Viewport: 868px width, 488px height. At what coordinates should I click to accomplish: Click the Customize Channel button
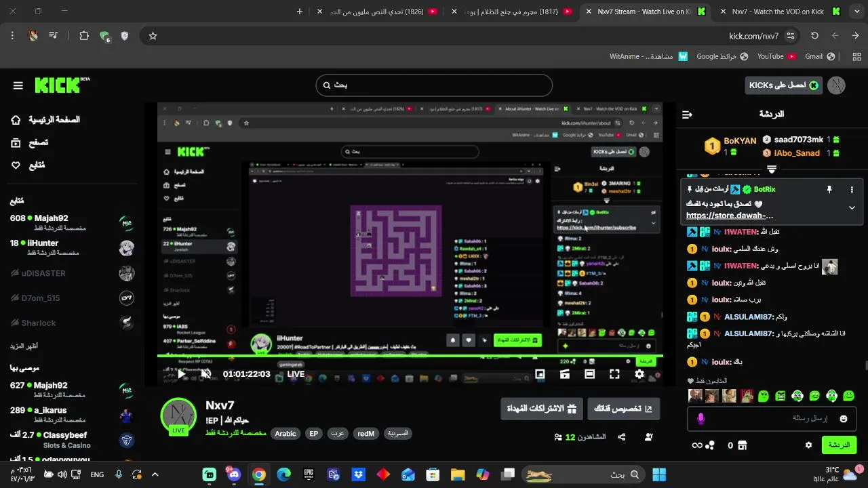point(623,409)
